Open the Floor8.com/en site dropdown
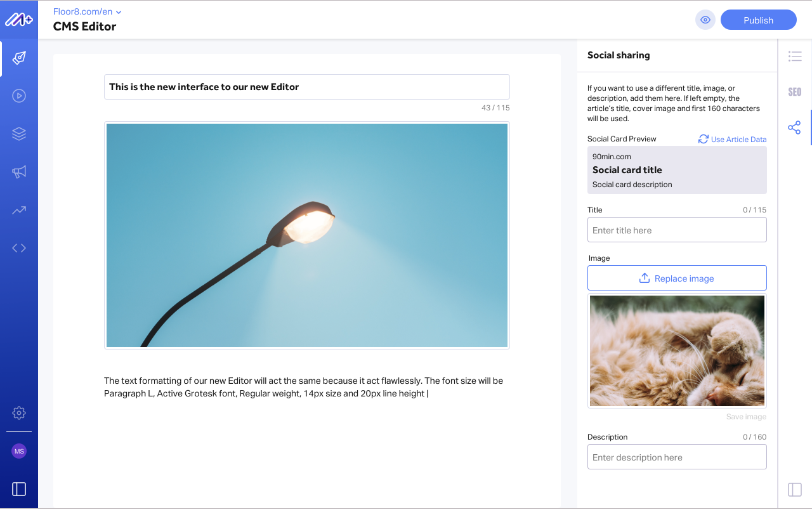This screenshot has width=812, height=510. (x=88, y=11)
